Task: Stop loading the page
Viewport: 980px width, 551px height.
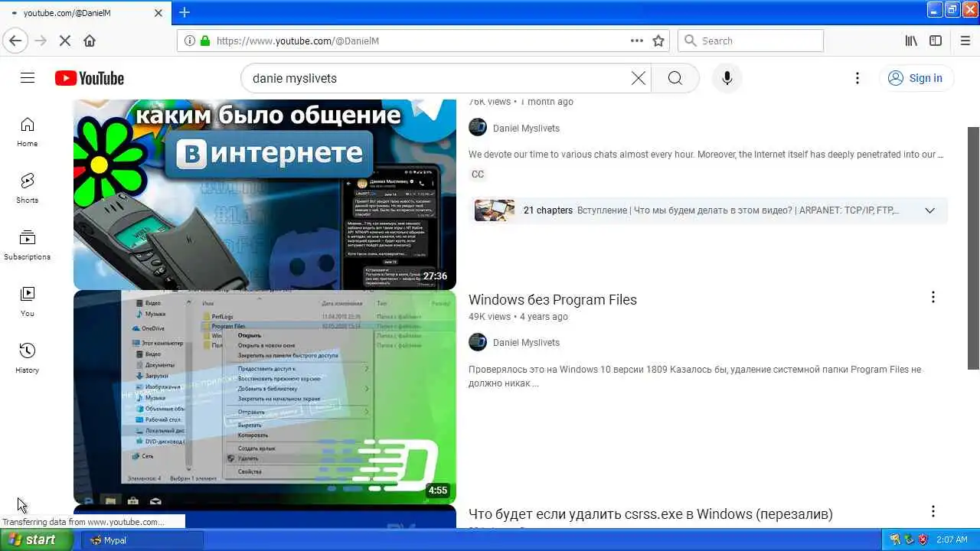Action: (65, 41)
